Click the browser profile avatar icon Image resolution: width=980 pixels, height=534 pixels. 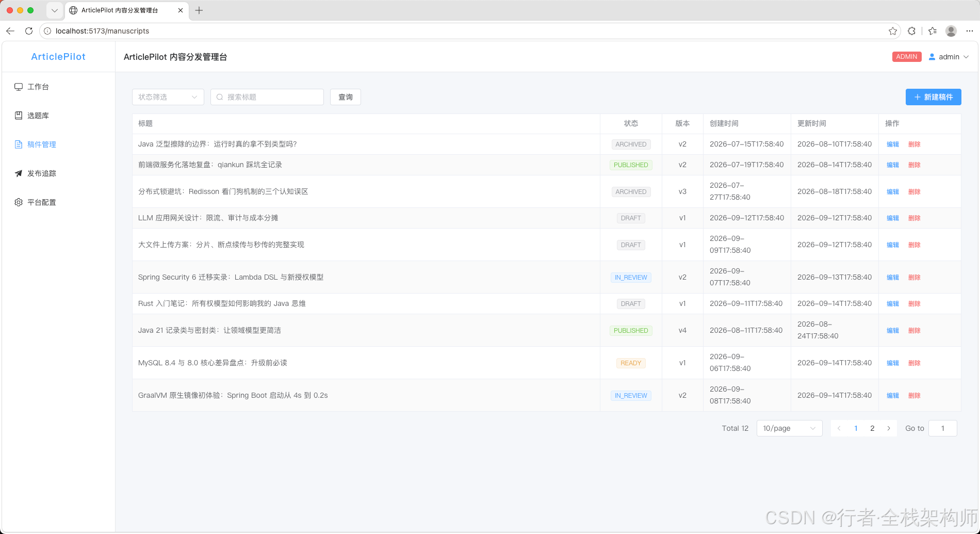click(951, 31)
